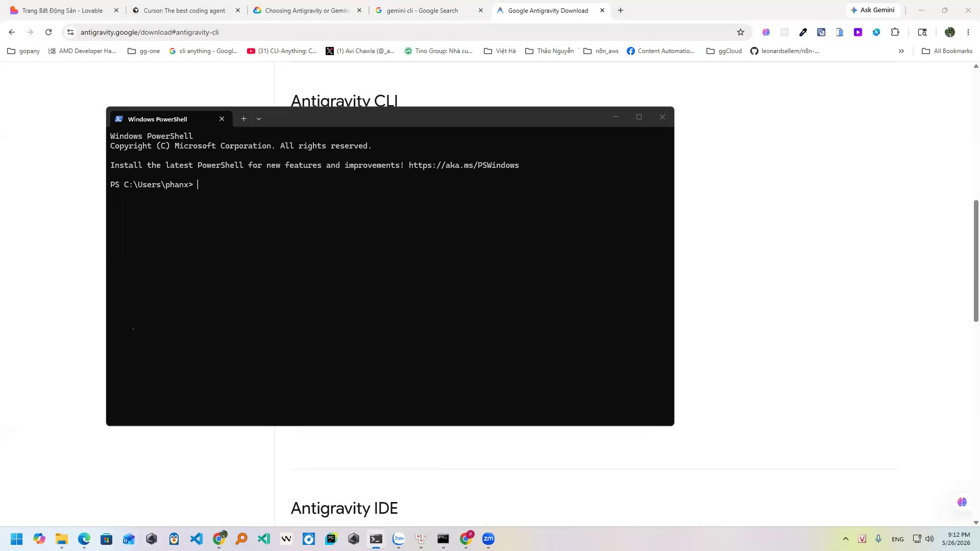Reload the Antigravity download page

(x=48, y=32)
